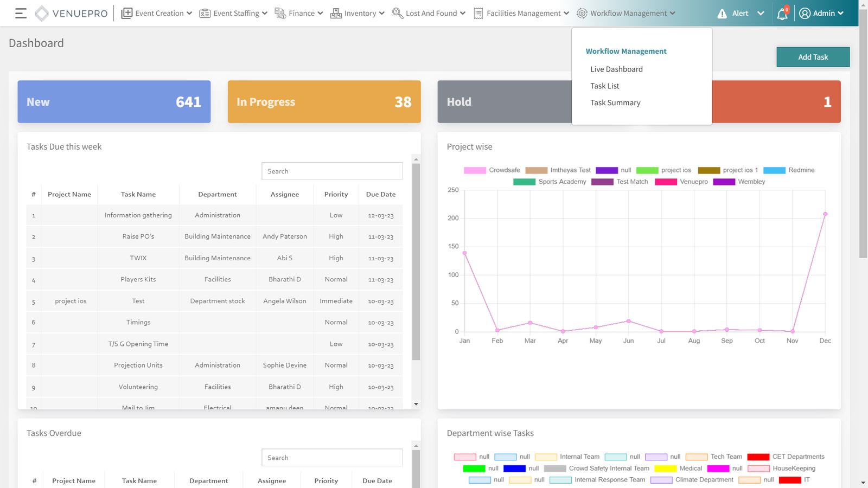
Task: Click the Finance documents icon
Action: (280, 14)
